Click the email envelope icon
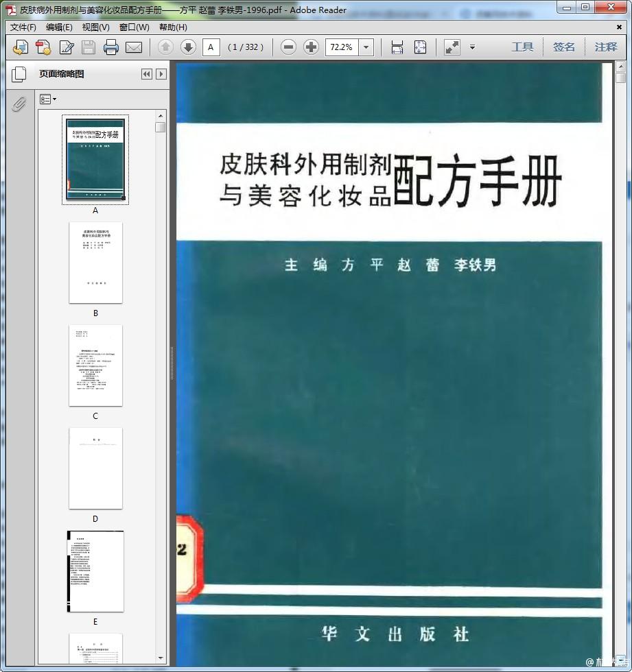 pyautogui.click(x=133, y=47)
